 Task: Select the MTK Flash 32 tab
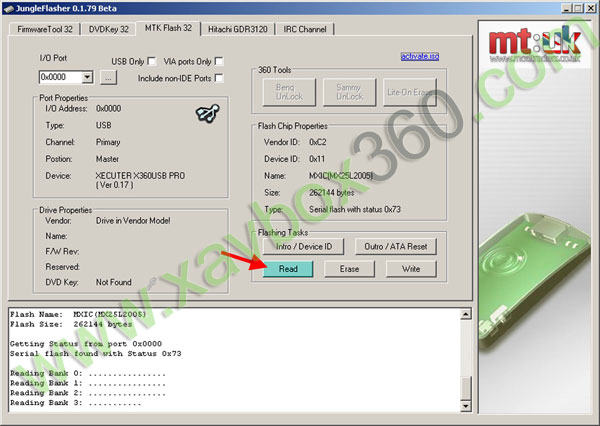tap(168, 28)
